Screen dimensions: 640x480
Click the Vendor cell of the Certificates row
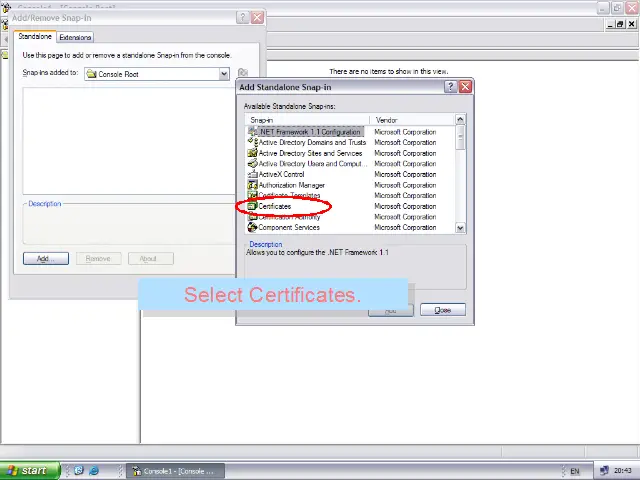[x=405, y=206]
